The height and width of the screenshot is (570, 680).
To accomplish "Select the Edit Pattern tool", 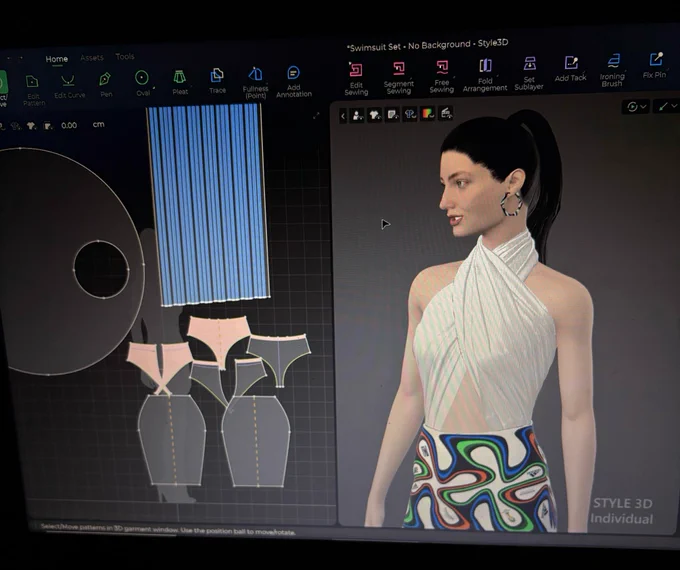I will pyautogui.click(x=33, y=89).
